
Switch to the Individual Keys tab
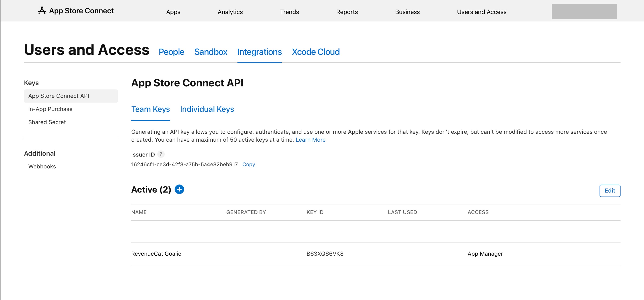click(x=207, y=109)
